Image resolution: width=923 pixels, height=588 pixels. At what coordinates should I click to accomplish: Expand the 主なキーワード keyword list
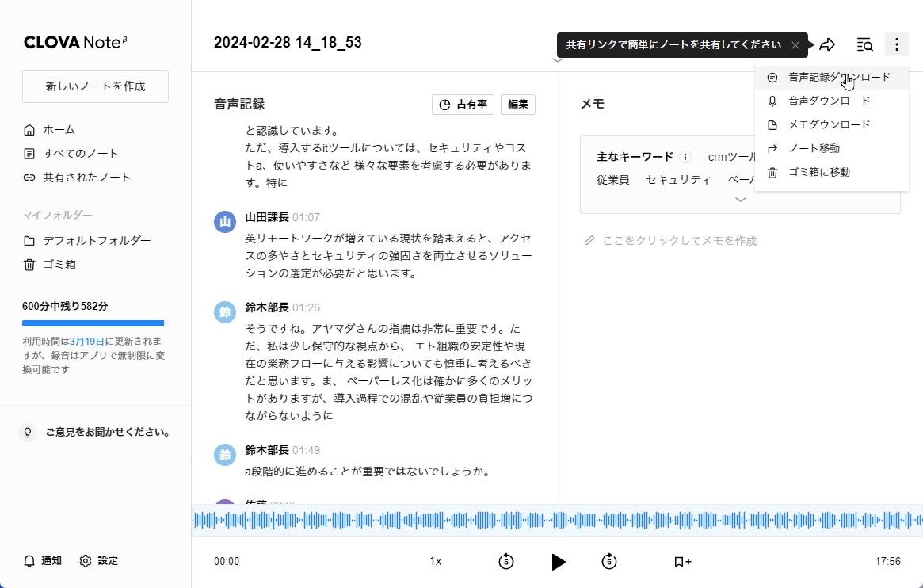740,200
